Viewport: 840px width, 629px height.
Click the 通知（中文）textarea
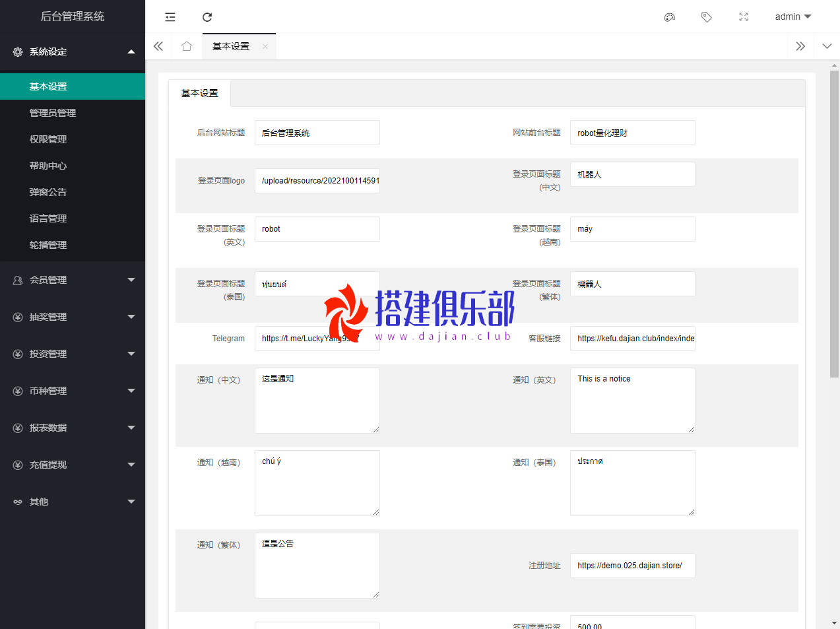pos(317,401)
